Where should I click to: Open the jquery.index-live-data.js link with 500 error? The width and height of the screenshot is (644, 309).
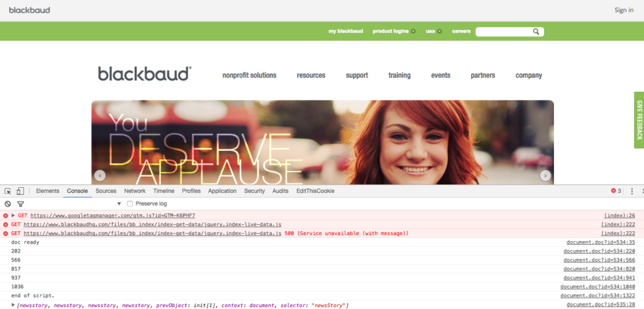pos(152,234)
